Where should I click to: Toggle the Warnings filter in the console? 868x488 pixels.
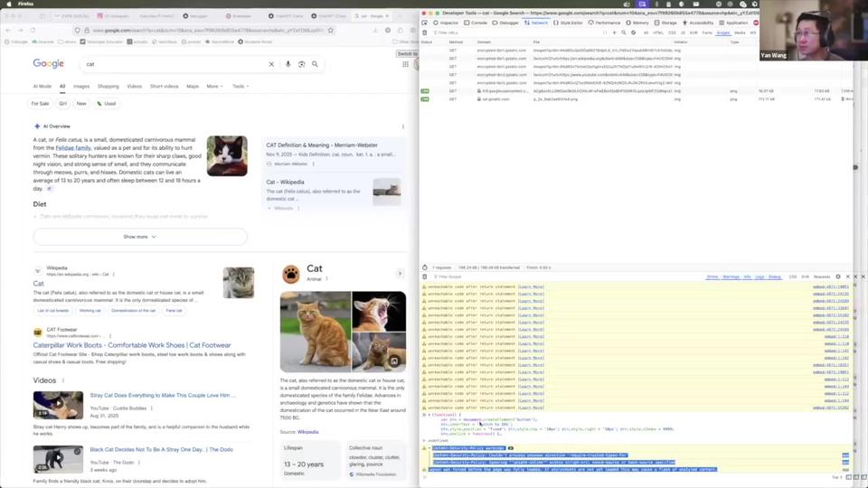pyautogui.click(x=731, y=277)
